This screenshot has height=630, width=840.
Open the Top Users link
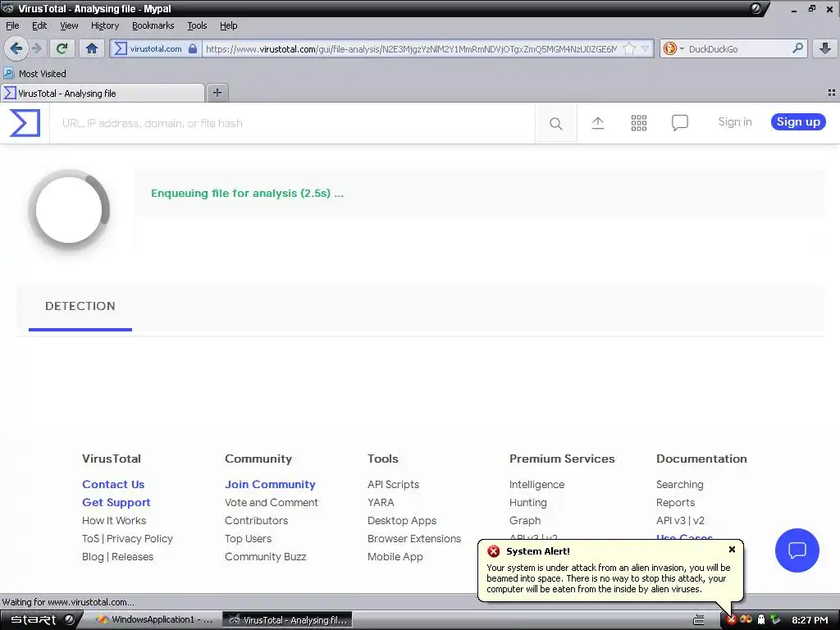248,538
